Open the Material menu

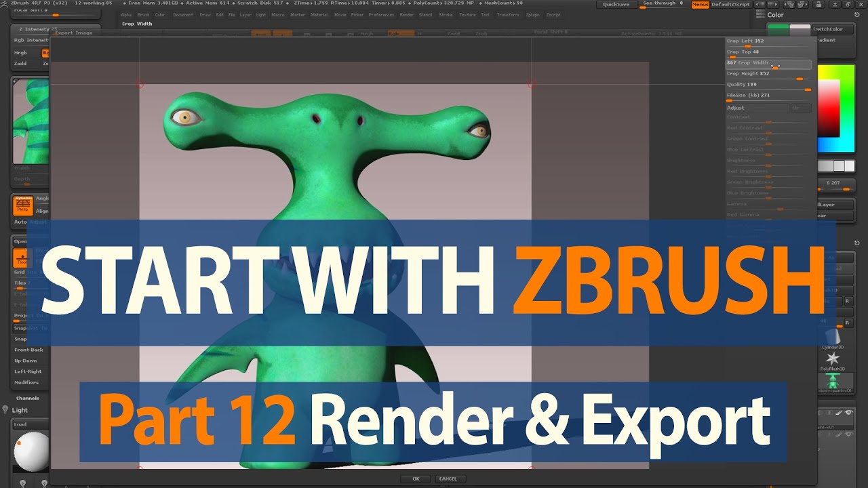(x=318, y=14)
